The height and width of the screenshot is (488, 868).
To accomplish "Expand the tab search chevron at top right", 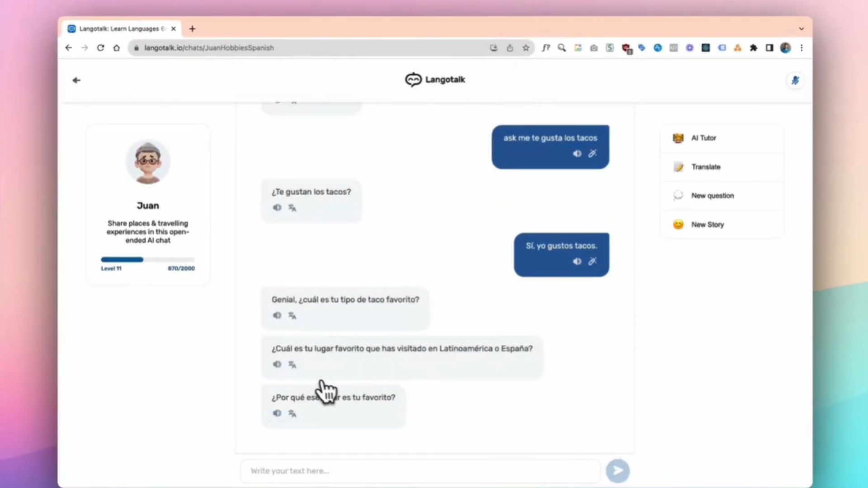I will (x=801, y=28).
